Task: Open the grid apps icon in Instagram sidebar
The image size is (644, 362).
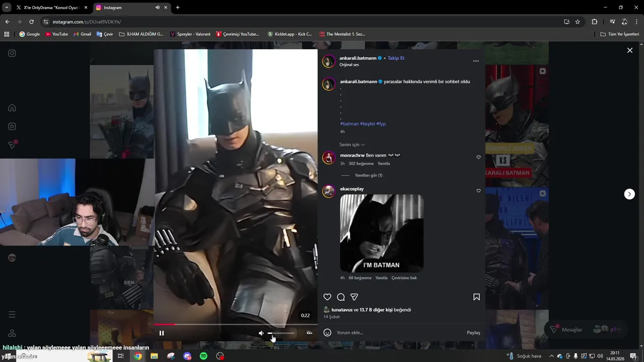Action: click(x=12, y=333)
